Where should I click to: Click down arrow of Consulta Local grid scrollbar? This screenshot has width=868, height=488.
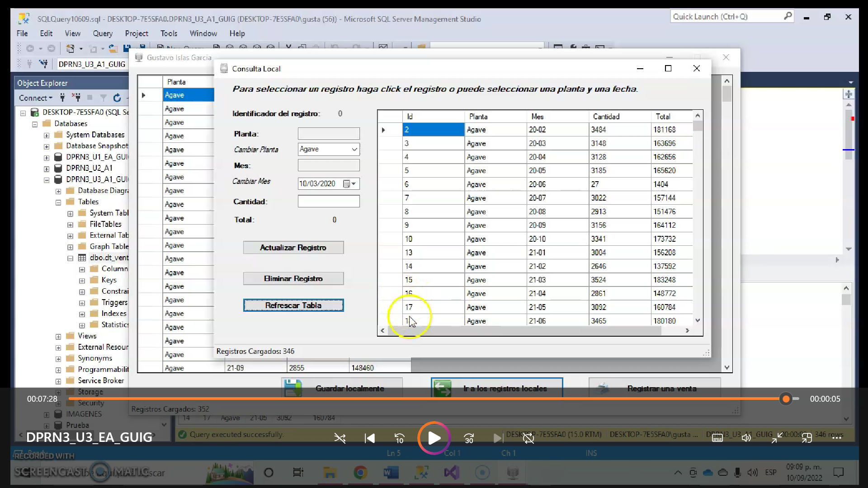click(698, 320)
